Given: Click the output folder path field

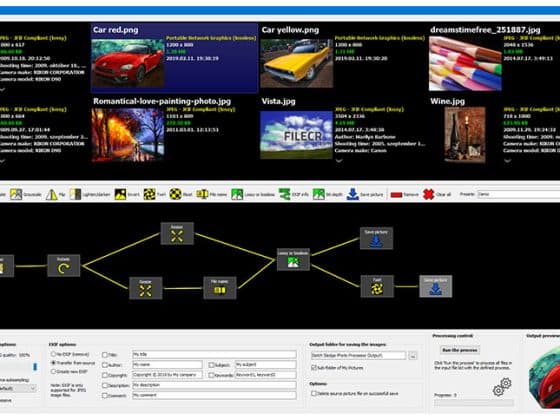Looking at the screenshot, I should (x=359, y=355).
